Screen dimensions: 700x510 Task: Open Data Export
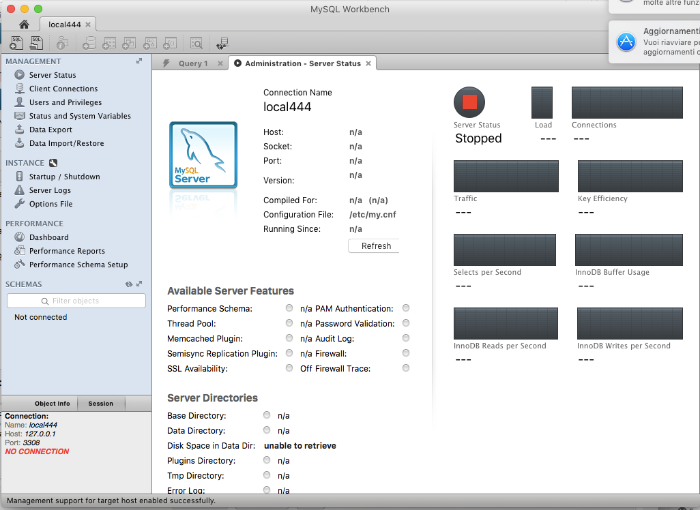point(50,130)
